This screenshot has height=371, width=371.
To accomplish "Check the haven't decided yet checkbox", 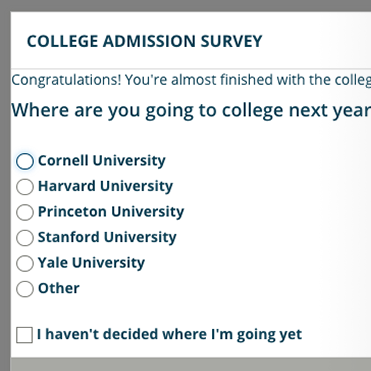I will 24,335.
